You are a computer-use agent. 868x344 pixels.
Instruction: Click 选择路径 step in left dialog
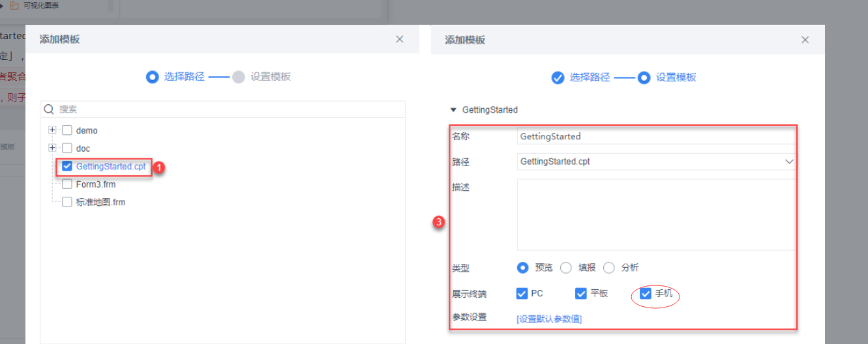(x=175, y=77)
